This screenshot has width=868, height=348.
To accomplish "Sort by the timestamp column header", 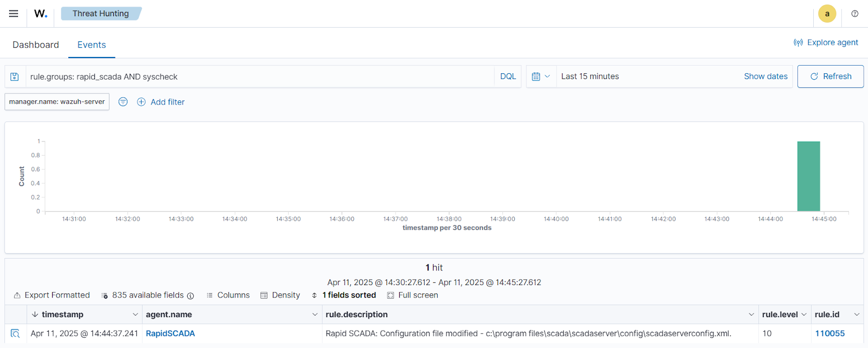I will (62, 314).
